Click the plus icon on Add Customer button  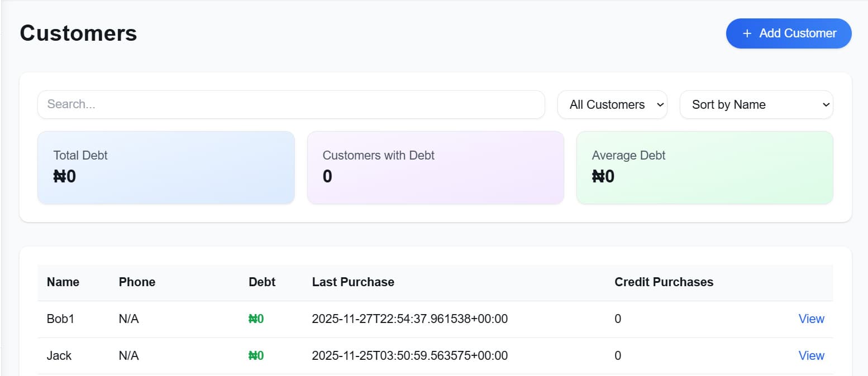pos(747,33)
